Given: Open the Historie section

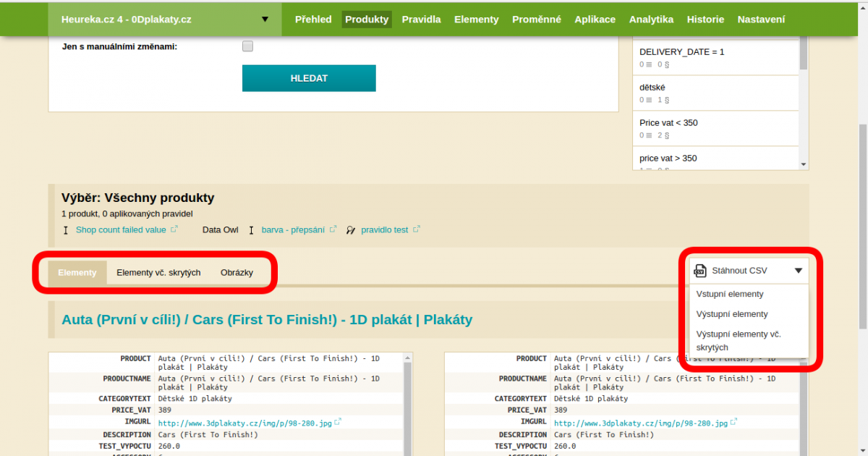Looking at the screenshot, I should coord(705,20).
